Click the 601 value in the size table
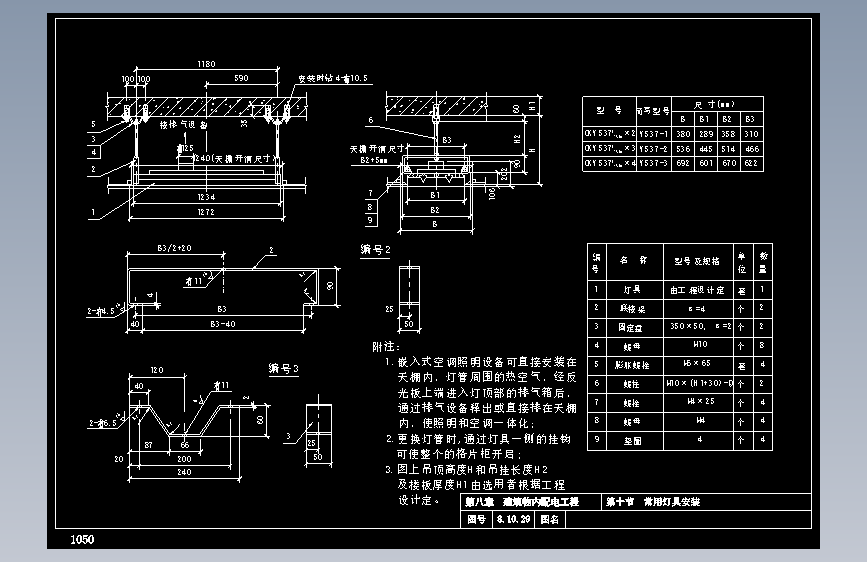867x562 pixels. (x=706, y=163)
